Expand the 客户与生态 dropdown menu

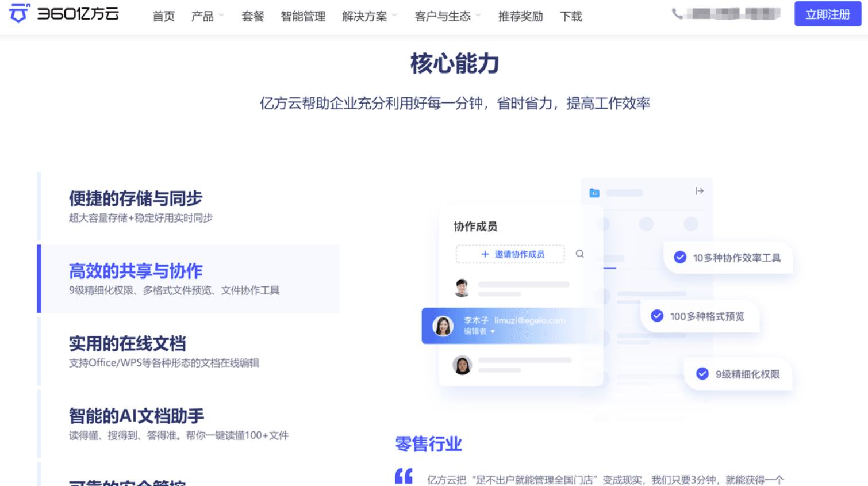[448, 16]
